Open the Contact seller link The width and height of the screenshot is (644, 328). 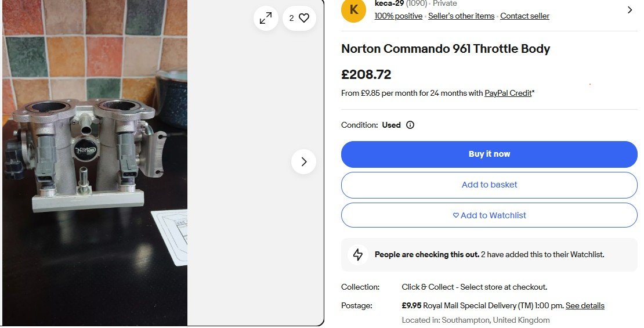(524, 16)
